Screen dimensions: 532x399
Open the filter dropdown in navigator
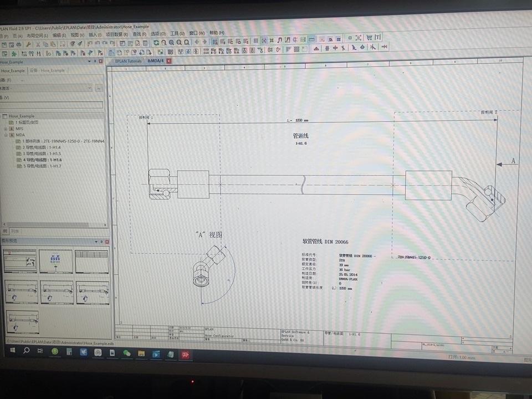[89, 88]
